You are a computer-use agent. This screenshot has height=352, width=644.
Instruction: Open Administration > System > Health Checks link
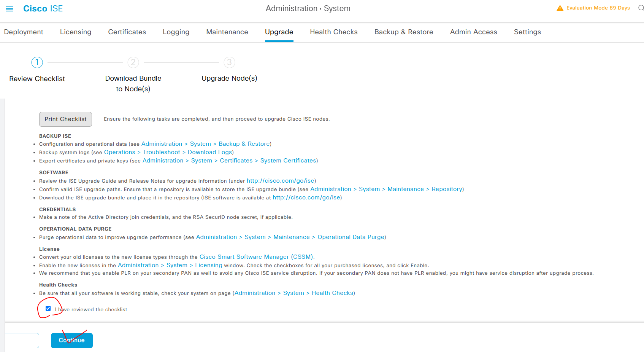(294, 293)
